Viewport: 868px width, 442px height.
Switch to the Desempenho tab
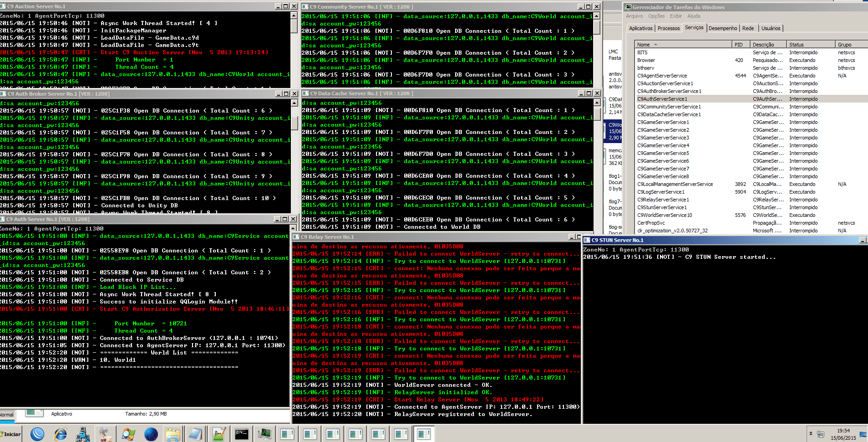723,28
